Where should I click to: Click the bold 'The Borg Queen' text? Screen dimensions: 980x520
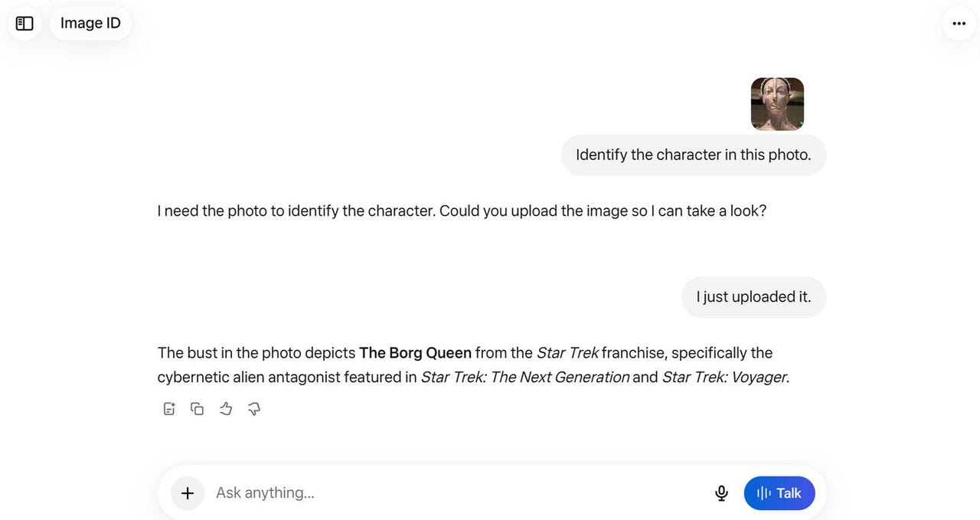coord(415,353)
